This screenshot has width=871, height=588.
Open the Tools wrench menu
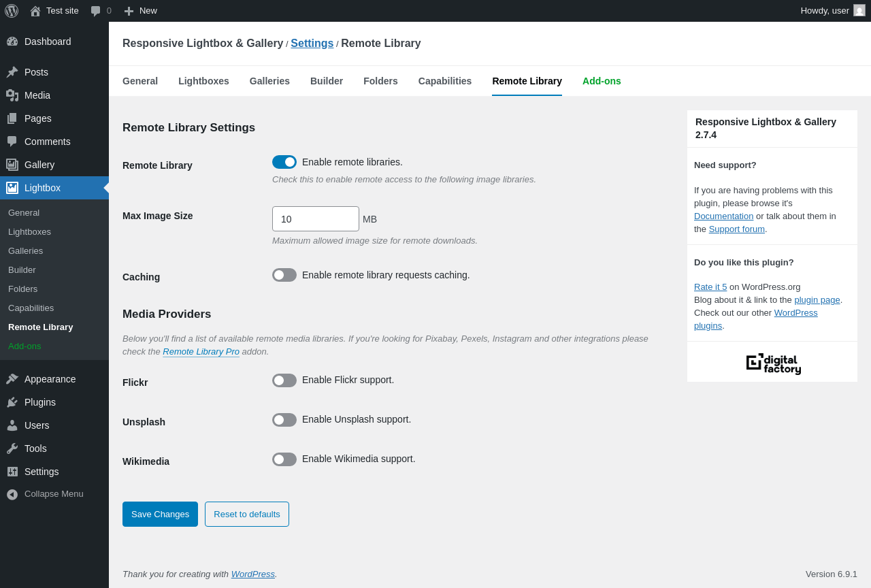[35, 448]
